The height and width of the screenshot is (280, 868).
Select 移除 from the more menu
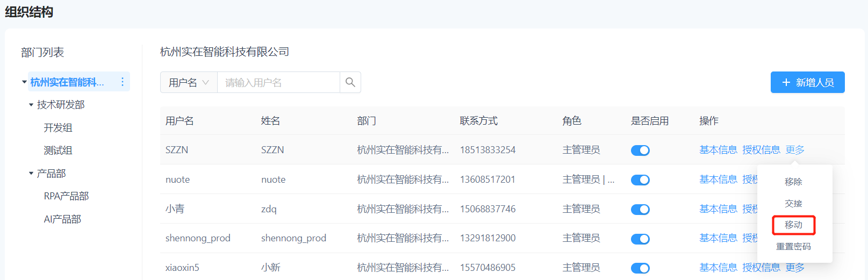(x=793, y=182)
